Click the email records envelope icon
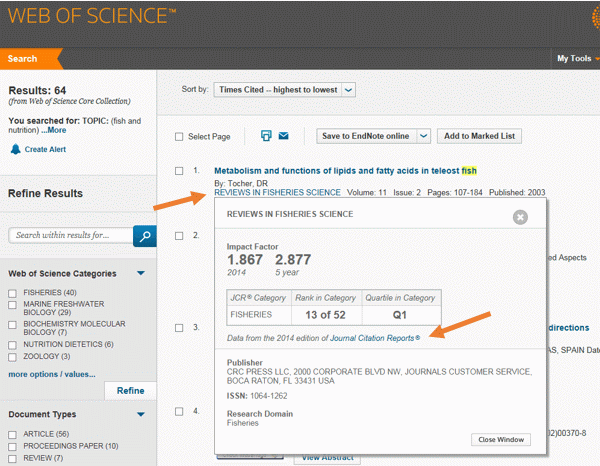Viewport: 600px width, 466px height. (x=284, y=135)
